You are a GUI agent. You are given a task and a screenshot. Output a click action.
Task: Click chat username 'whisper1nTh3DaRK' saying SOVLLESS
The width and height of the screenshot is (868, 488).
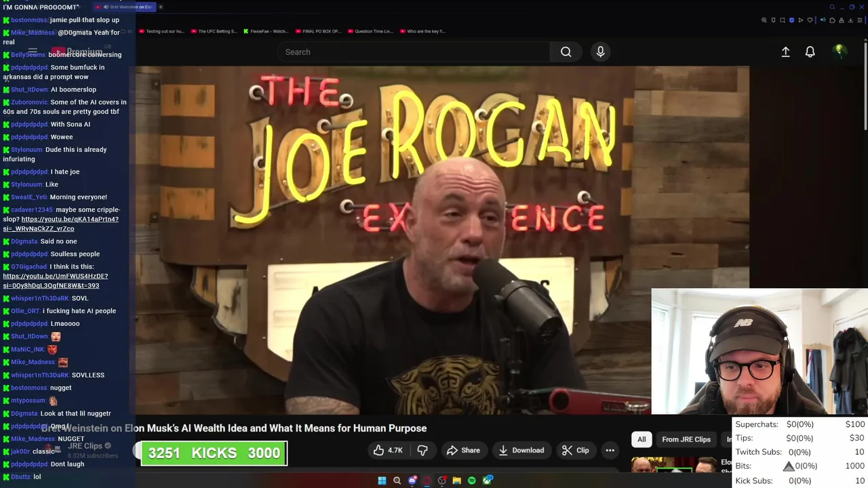(x=40, y=375)
